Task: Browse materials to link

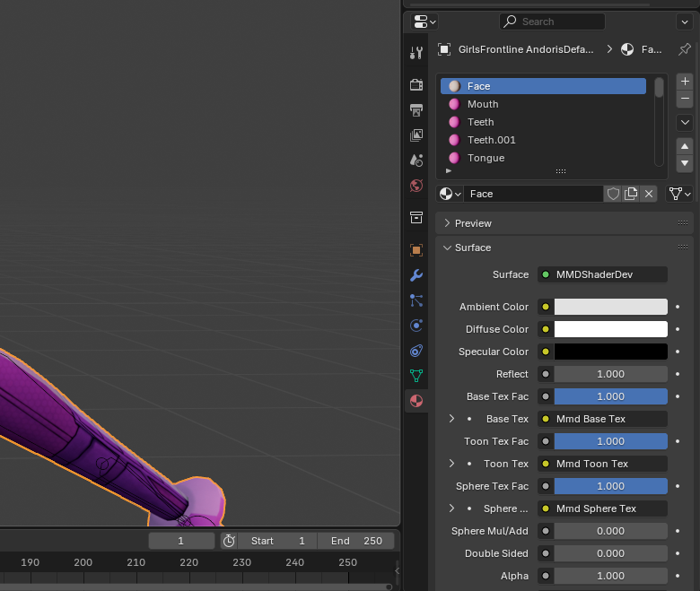Action: (450, 194)
